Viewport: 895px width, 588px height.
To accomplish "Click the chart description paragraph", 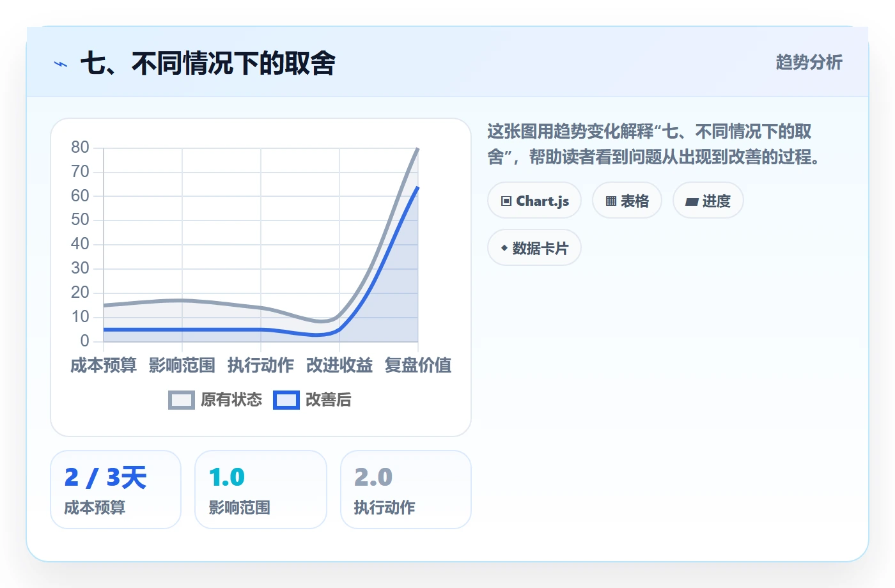I will coord(653,144).
